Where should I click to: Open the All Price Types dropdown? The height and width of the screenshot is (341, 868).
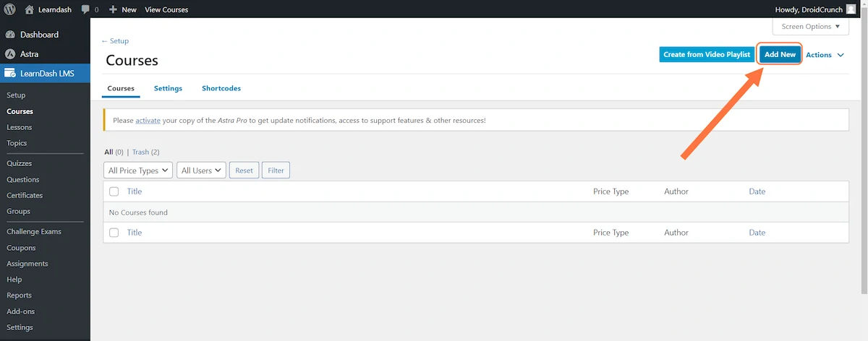[138, 170]
